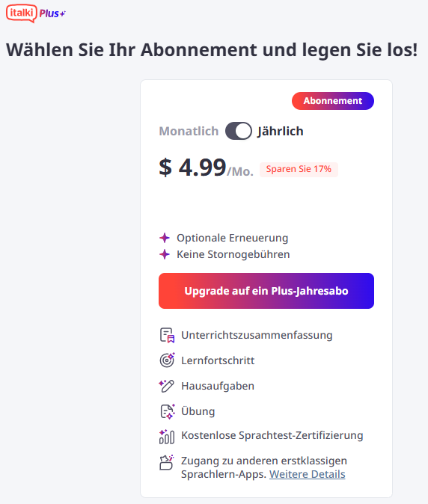Click the Übung practice sheet icon
Viewport: 428px width, 504px height.
click(x=167, y=411)
